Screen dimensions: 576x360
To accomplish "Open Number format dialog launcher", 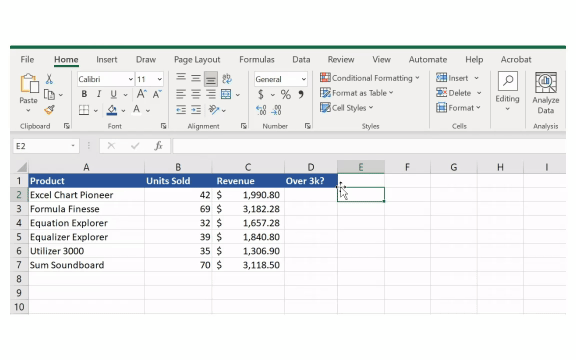I will [x=307, y=126].
